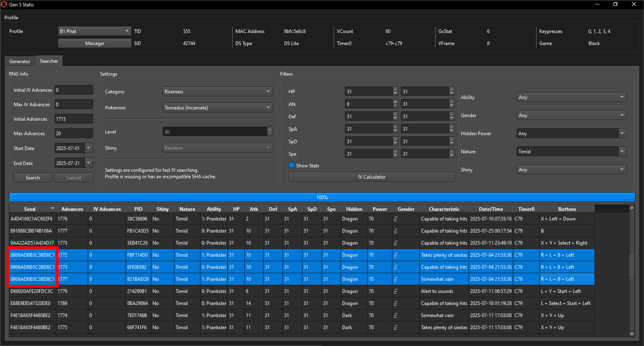Click male gender symbol in first result row
This screenshot has height=346, width=644.
coord(395,219)
